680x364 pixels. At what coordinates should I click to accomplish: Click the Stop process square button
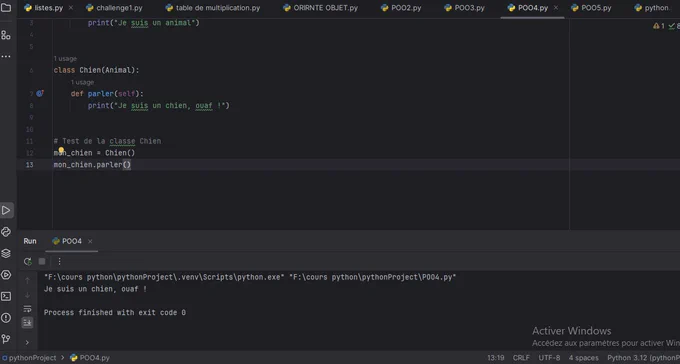(x=42, y=261)
